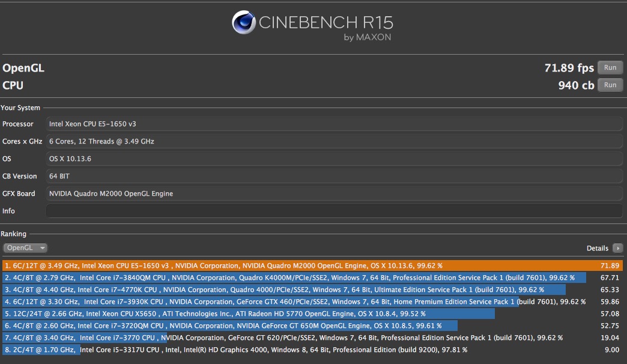Expand ranking Details arrow button
The height and width of the screenshot is (364, 627).
pyautogui.click(x=617, y=249)
